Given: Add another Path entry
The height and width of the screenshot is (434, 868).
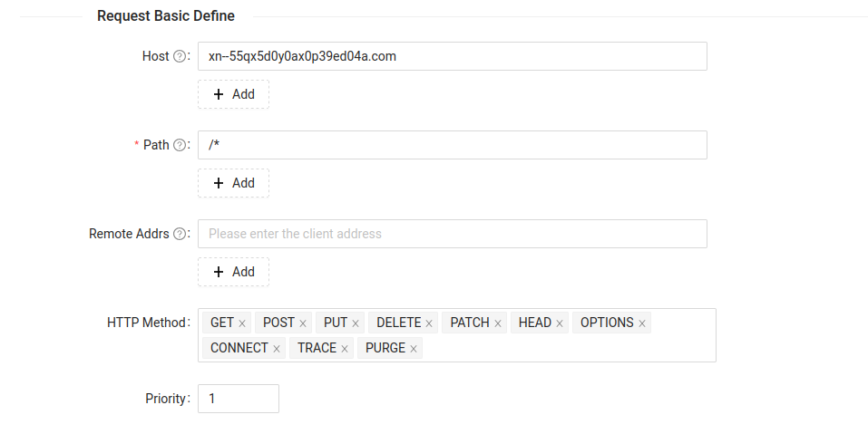Looking at the screenshot, I should tap(234, 183).
